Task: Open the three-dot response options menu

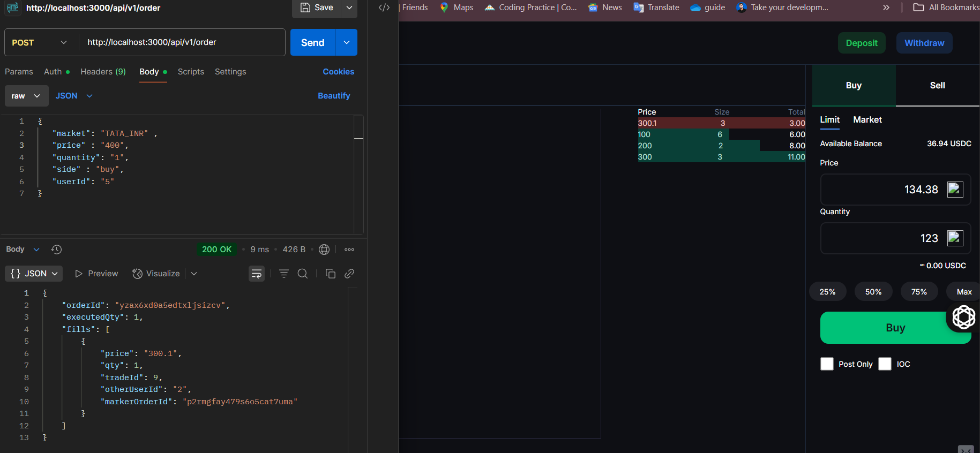Action: [349, 250]
